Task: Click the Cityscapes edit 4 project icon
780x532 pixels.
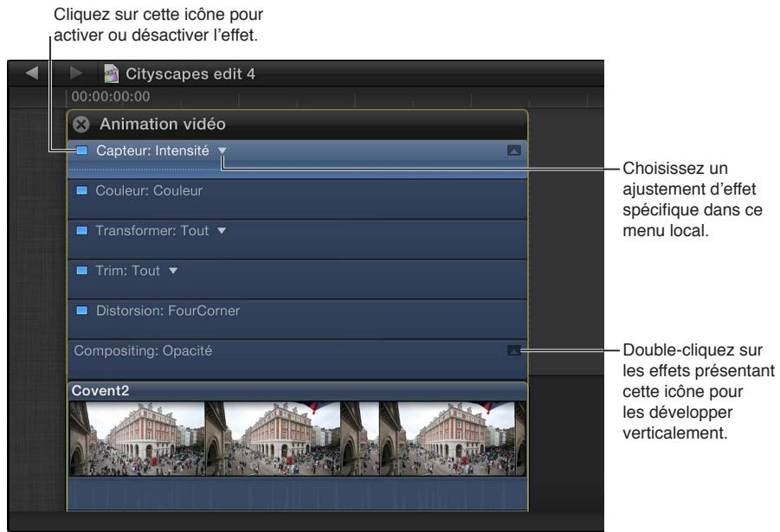Action: click(x=111, y=74)
